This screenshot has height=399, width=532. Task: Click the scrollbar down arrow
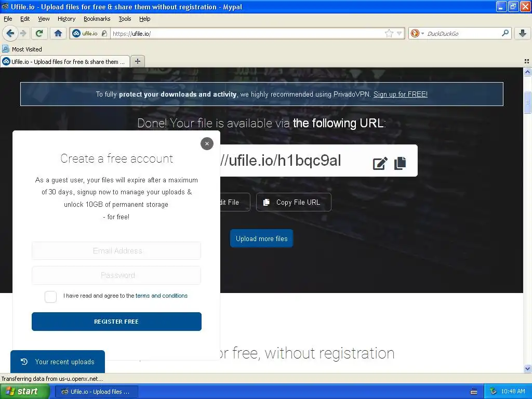(x=527, y=368)
